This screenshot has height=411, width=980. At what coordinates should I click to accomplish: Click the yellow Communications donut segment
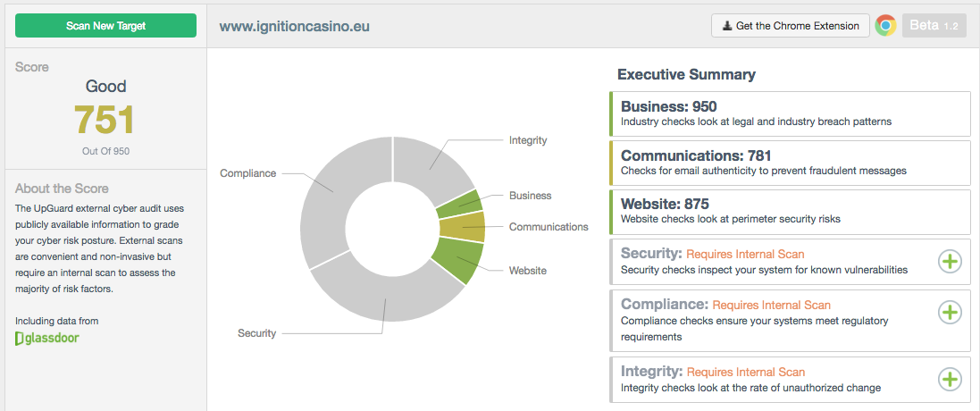point(464,227)
